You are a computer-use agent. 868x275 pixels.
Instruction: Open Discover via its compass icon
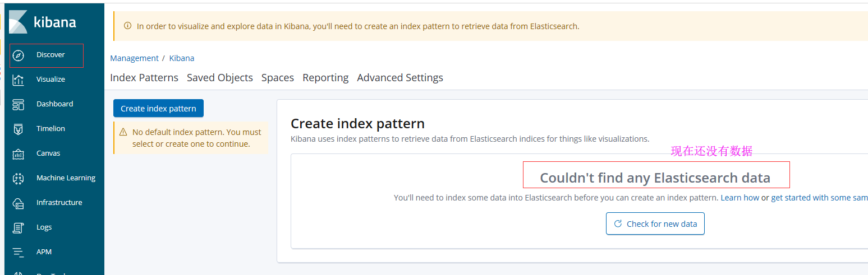[18, 55]
